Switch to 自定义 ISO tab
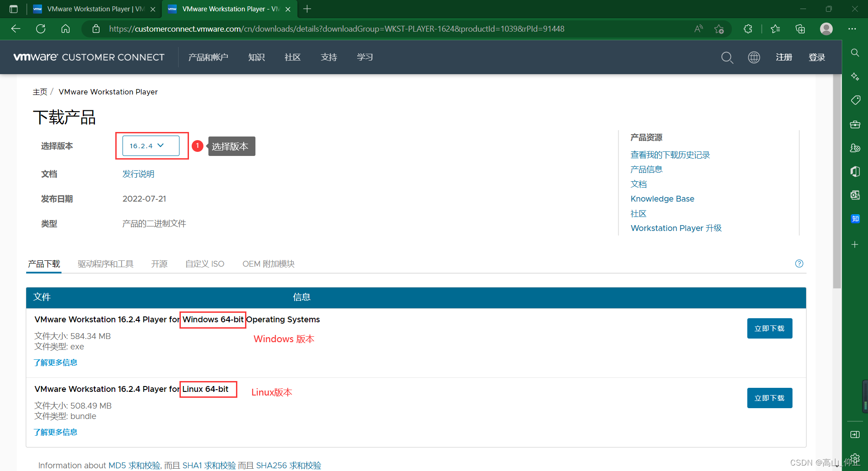The height and width of the screenshot is (471, 868). (205, 264)
